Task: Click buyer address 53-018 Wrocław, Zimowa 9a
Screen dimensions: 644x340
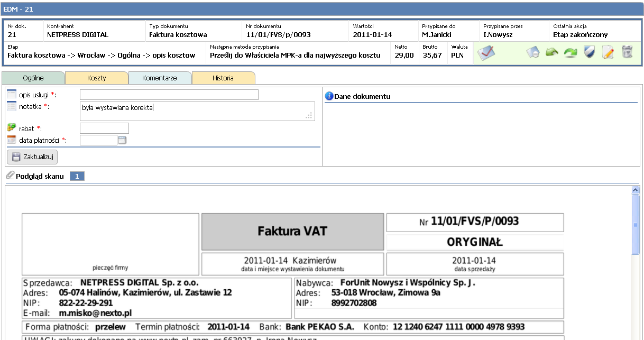Action: 386,293
